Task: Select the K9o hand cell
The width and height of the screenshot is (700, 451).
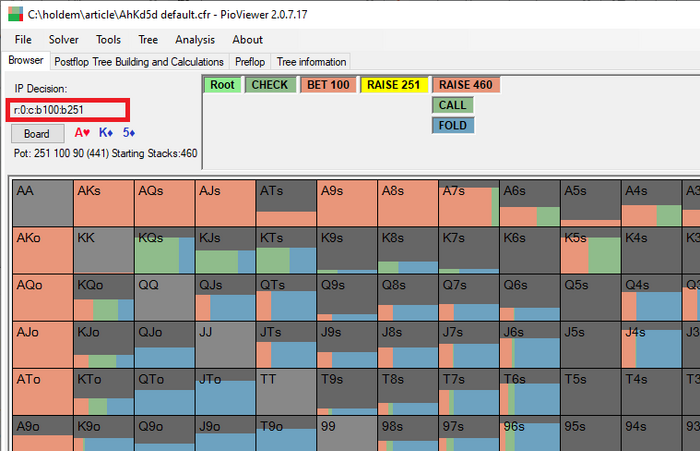Action: (104, 434)
